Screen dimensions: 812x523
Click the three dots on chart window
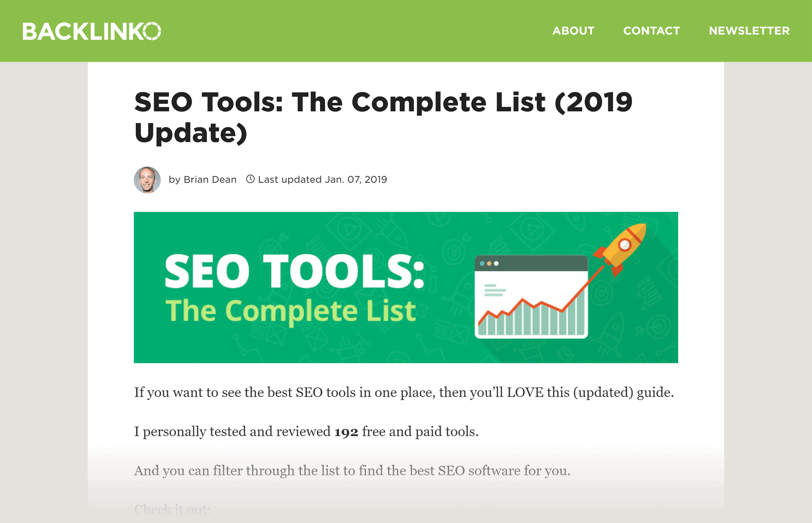point(489,263)
